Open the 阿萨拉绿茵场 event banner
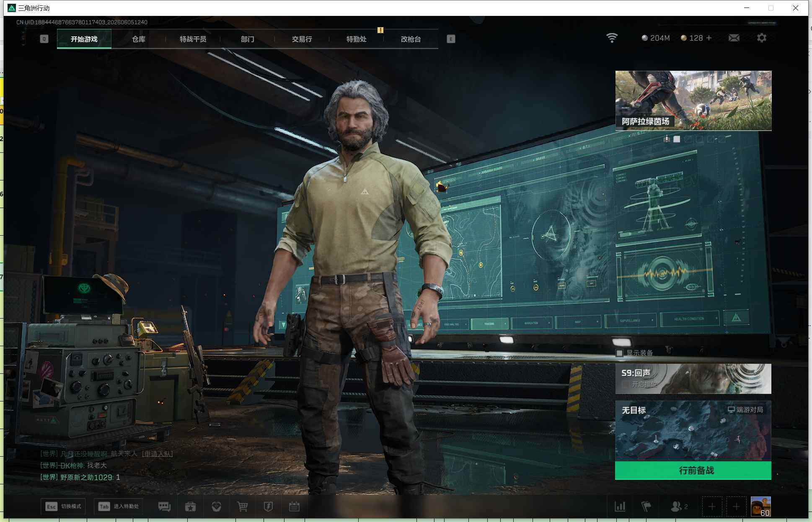 (693, 100)
